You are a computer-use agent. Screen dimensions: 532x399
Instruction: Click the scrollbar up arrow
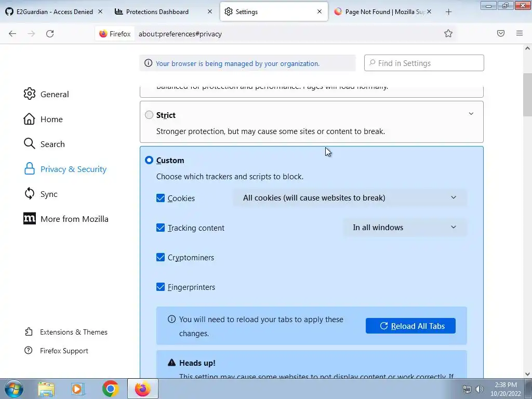click(527, 48)
